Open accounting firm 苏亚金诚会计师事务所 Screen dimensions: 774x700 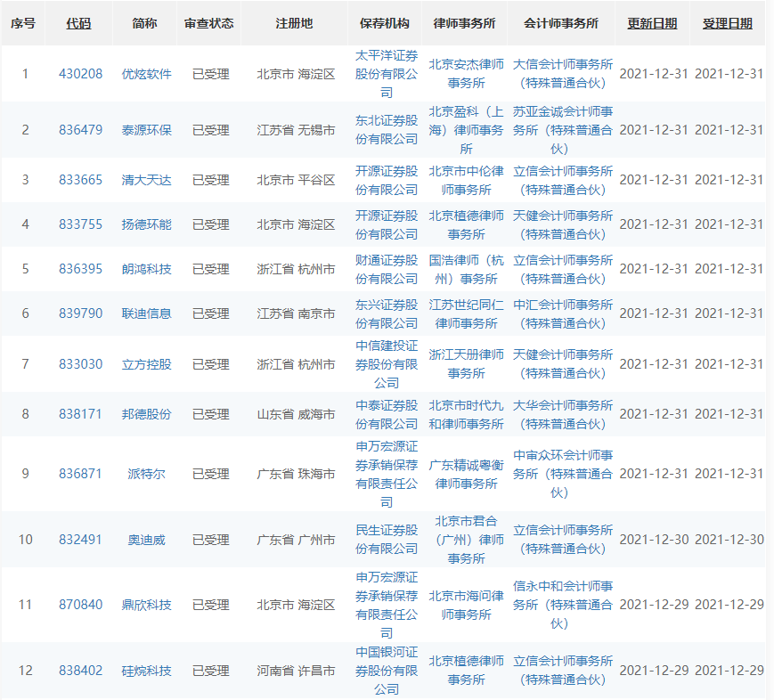click(563, 130)
